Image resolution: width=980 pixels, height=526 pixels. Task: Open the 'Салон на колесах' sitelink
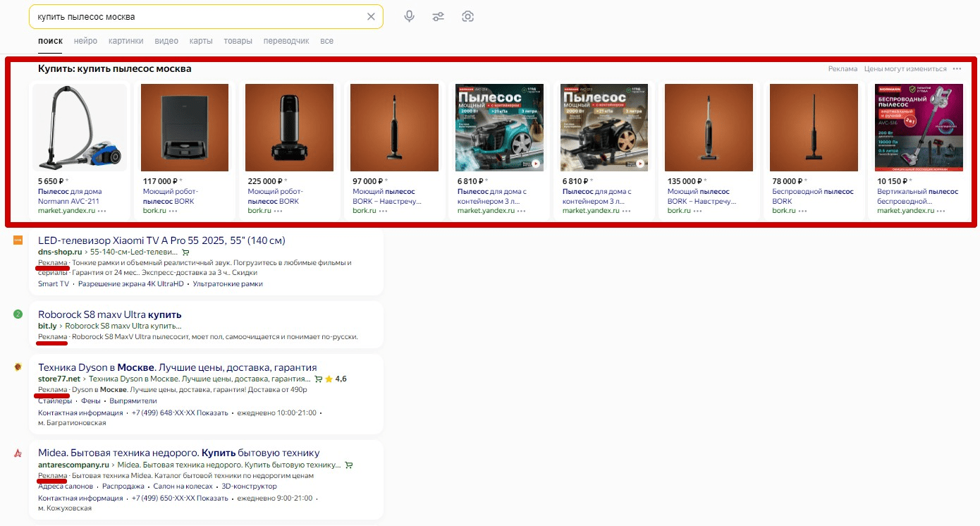183,487
